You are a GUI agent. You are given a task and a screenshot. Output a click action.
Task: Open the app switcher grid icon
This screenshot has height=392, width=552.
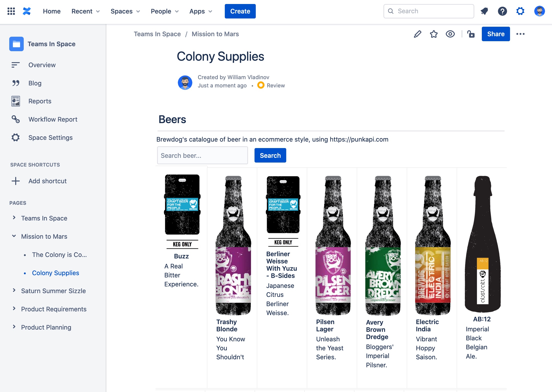11,11
